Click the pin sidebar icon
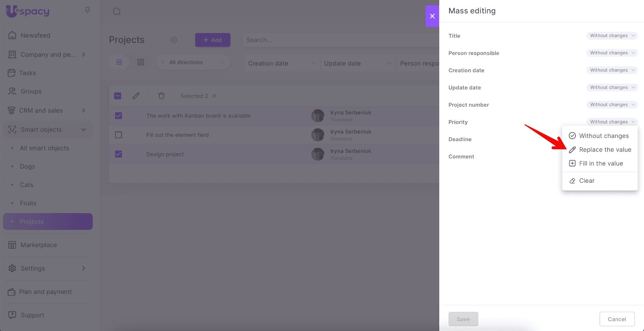 pyautogui.click(x=87, y=10)
